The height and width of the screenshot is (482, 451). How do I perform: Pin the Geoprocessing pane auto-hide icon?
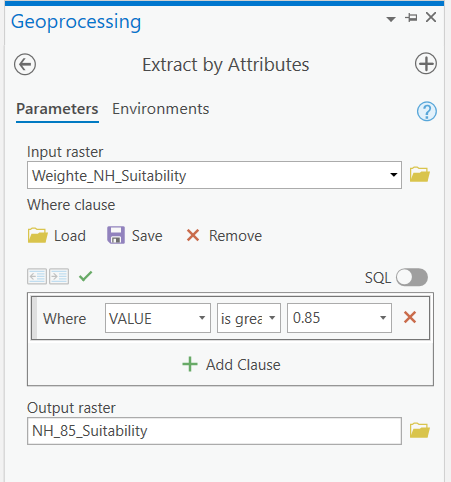coord(411,17)
